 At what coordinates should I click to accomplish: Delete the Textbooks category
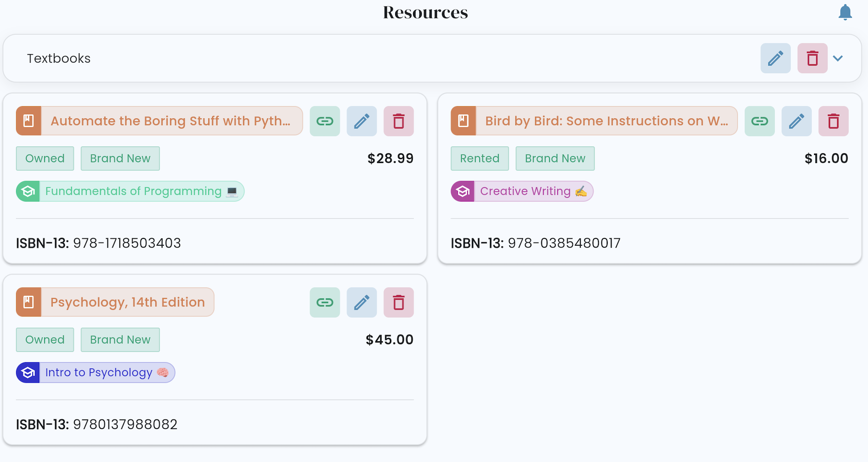coord(812,58)
